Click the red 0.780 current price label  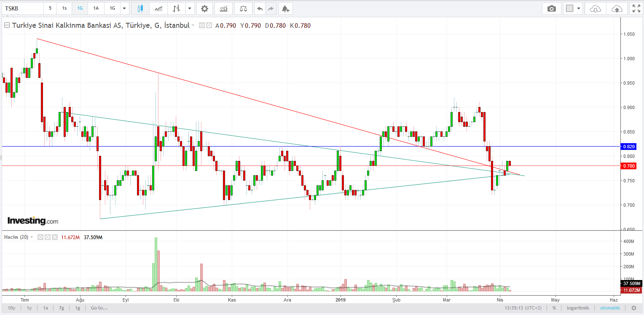coord(629,166)
